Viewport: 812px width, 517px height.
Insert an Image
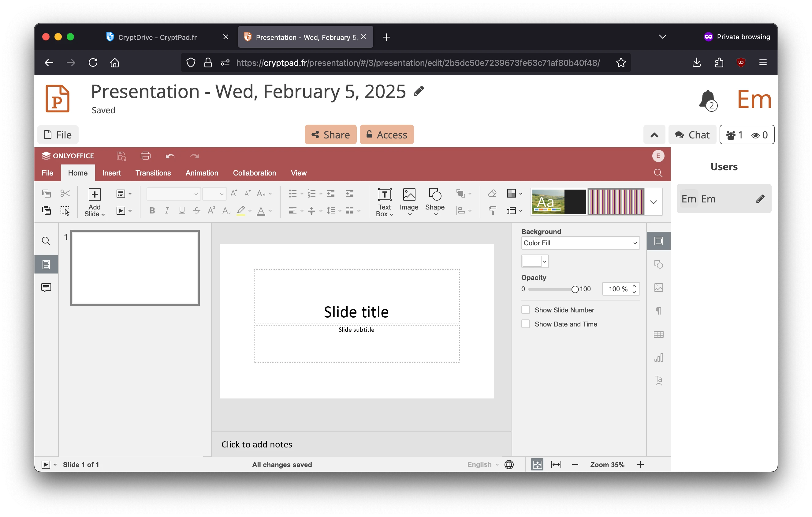point(409,202)
